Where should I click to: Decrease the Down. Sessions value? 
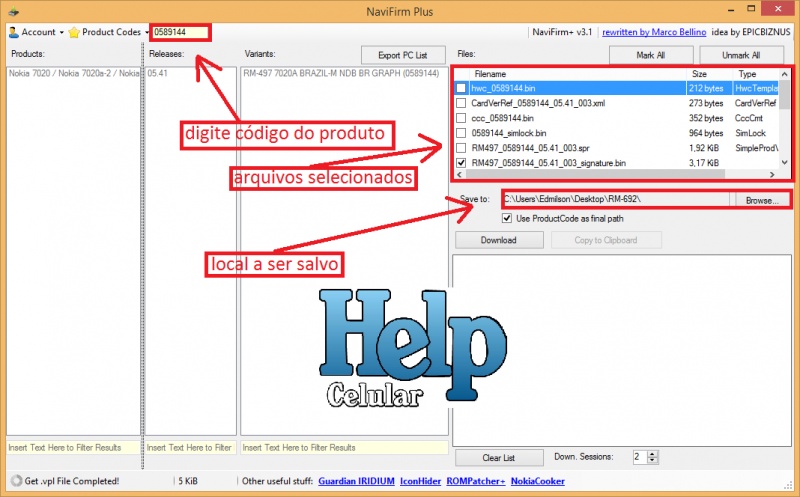[x=653, y=461]
